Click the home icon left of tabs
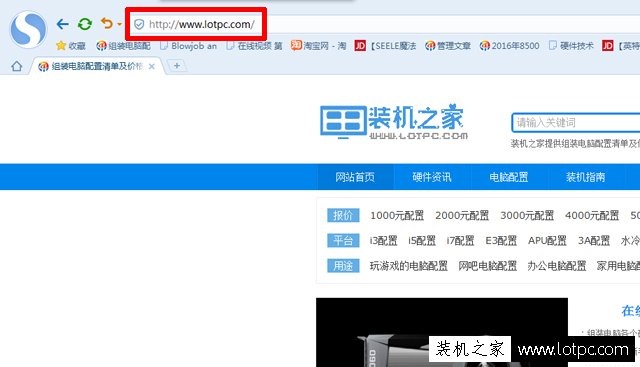The height and width of the screenshot is (367, 640). (17, 66)
